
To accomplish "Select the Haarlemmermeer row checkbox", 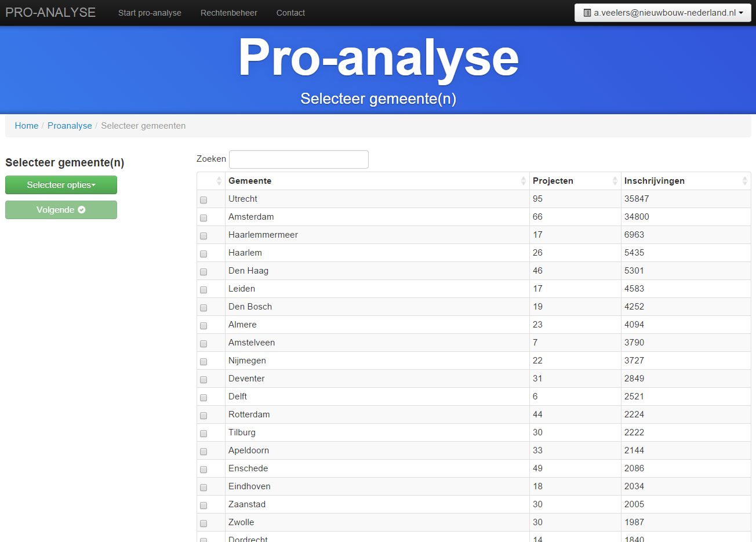I will (203, 235).
